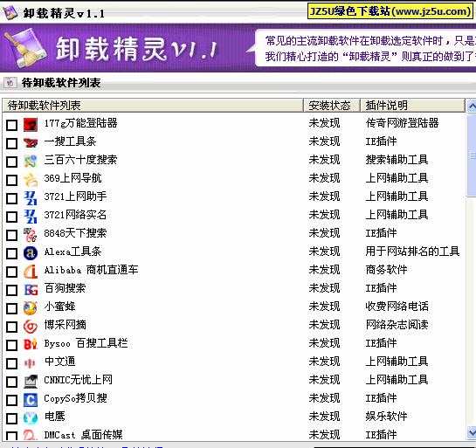
Task: Click the 中文通 icon
Action: (x=31, y=363)
